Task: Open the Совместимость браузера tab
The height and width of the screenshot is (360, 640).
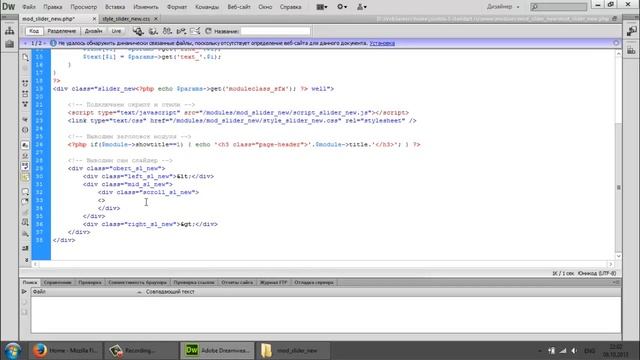Action: pos(138,282)
